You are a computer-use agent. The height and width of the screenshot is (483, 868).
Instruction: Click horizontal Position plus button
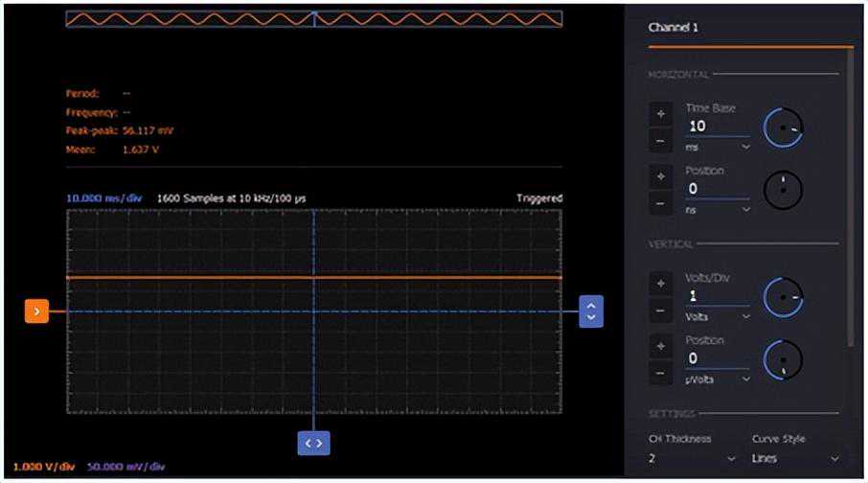[x=660, y=176]
